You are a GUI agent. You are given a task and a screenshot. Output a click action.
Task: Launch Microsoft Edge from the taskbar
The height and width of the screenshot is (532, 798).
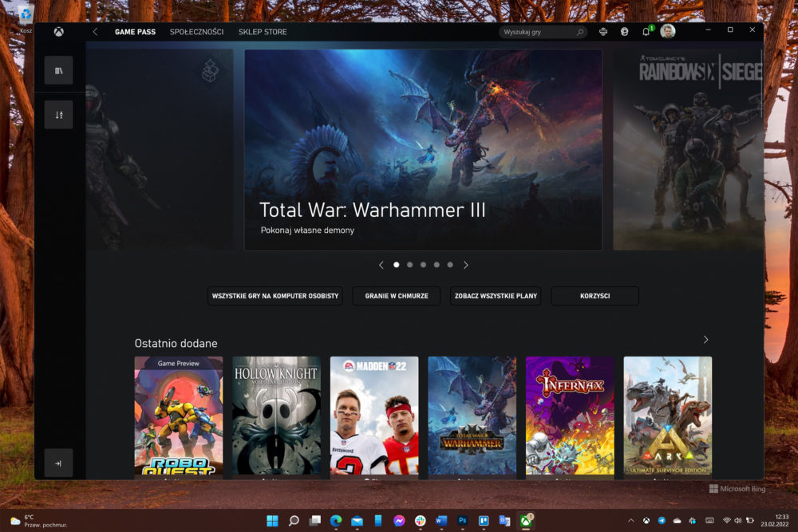[x=336, y=521]
